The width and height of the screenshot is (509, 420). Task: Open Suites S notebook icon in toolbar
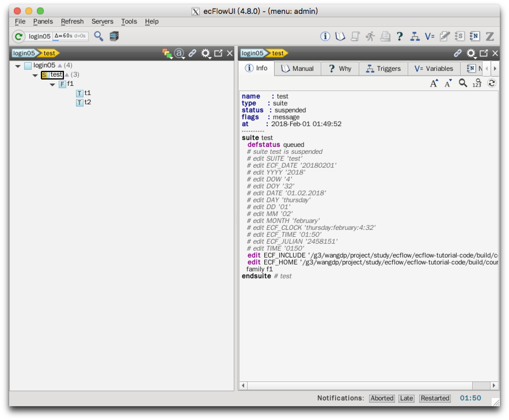click(x=459, y=36)
